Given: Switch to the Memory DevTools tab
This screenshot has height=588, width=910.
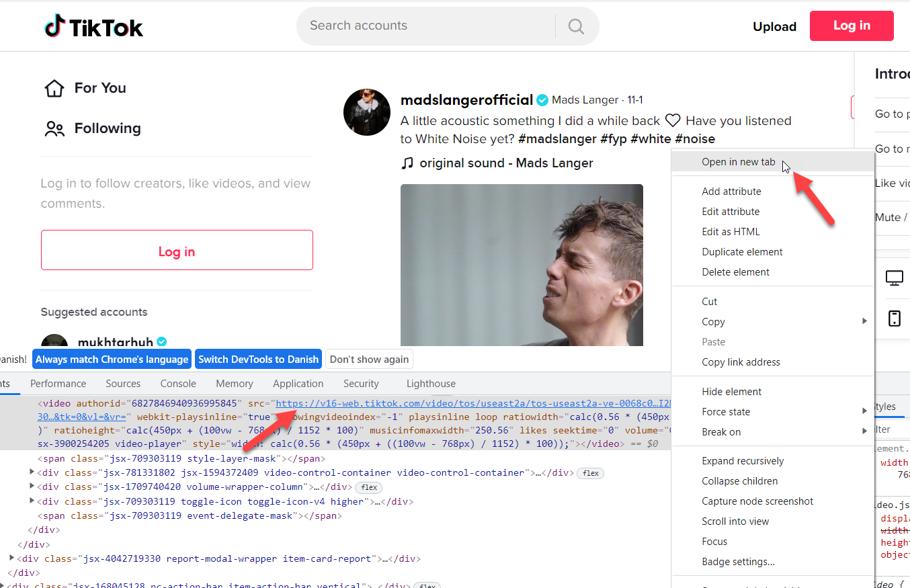Looking at the screenshot, I should coord(235,384).
